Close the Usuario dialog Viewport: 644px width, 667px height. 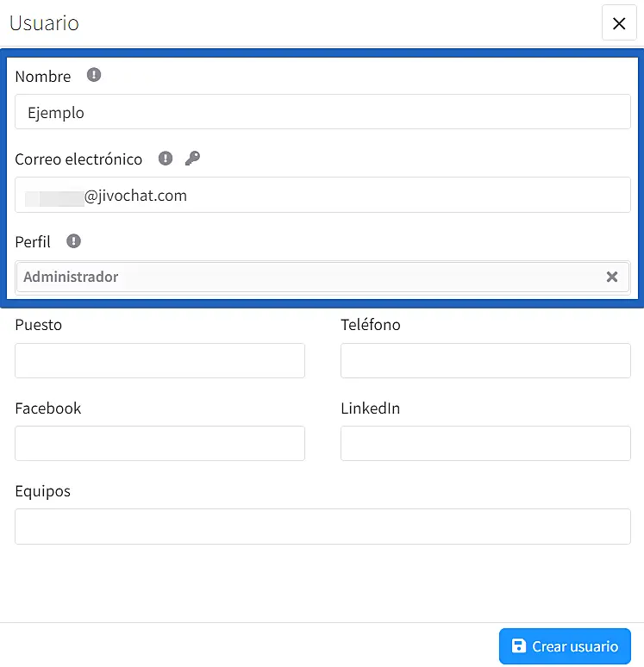point(618,23)
